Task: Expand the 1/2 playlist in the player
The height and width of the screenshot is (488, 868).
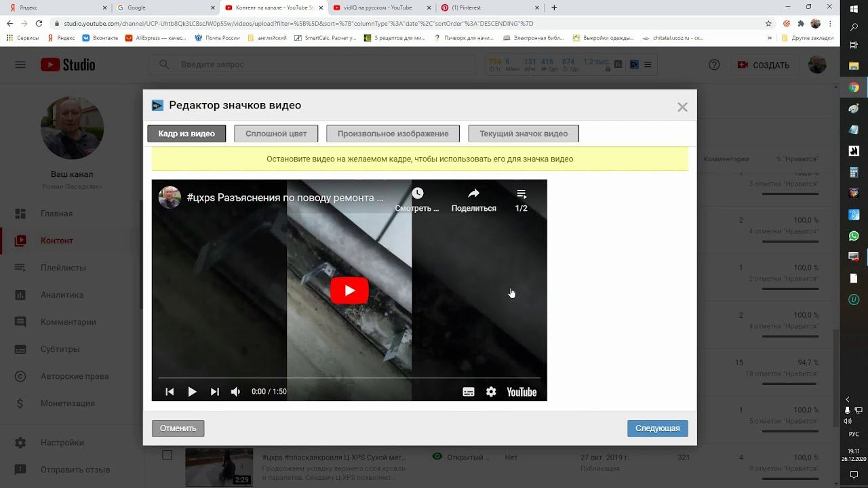Action: [521, 200]
